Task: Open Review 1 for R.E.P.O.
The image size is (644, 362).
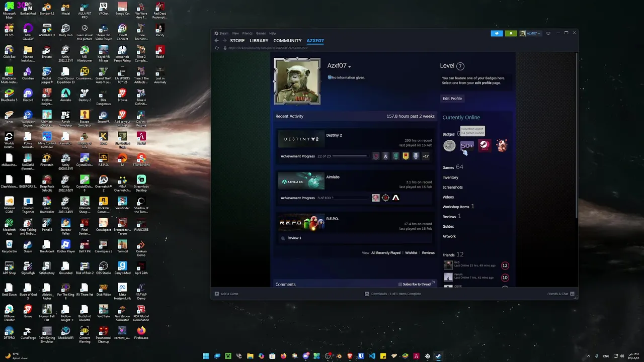Action: [294, 238]
